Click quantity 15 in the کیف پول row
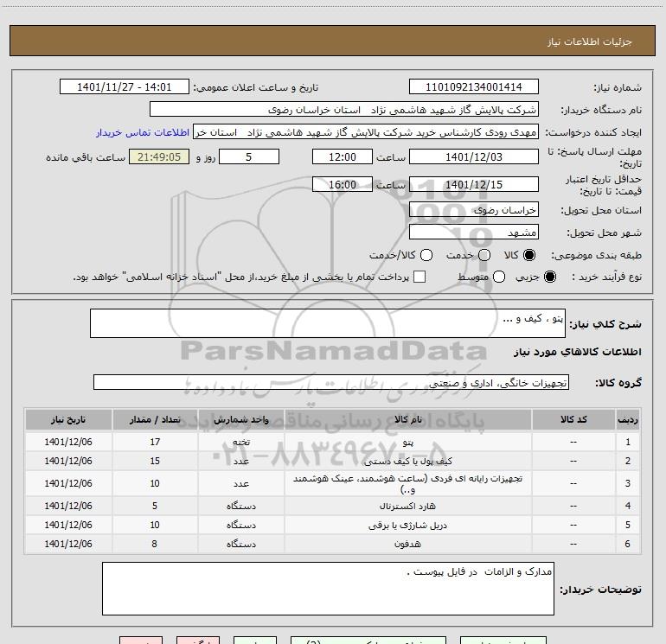This screenshot has height=644, width=666. click(155, 461)
